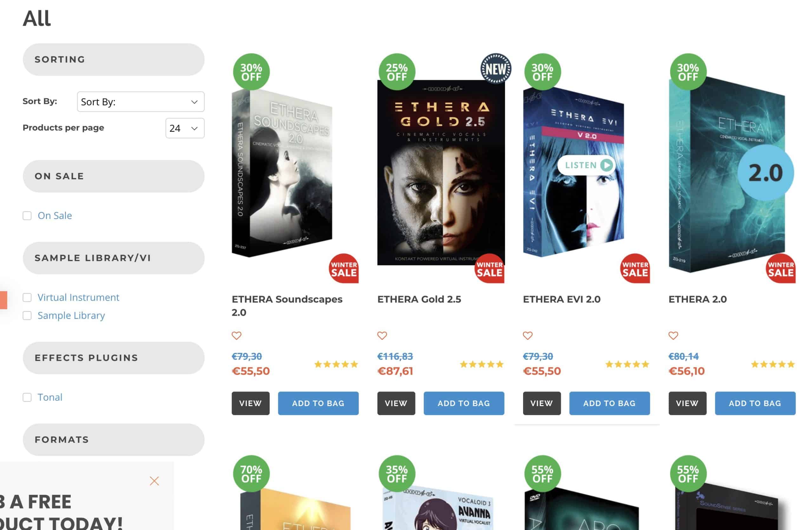
Task: Favorite ETHERA EVI 2.0 with heart icon
Action: 528,336
